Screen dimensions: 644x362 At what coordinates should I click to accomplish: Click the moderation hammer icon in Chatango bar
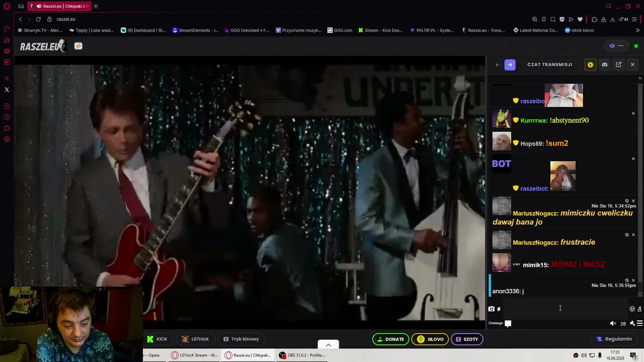coord(632,323)
